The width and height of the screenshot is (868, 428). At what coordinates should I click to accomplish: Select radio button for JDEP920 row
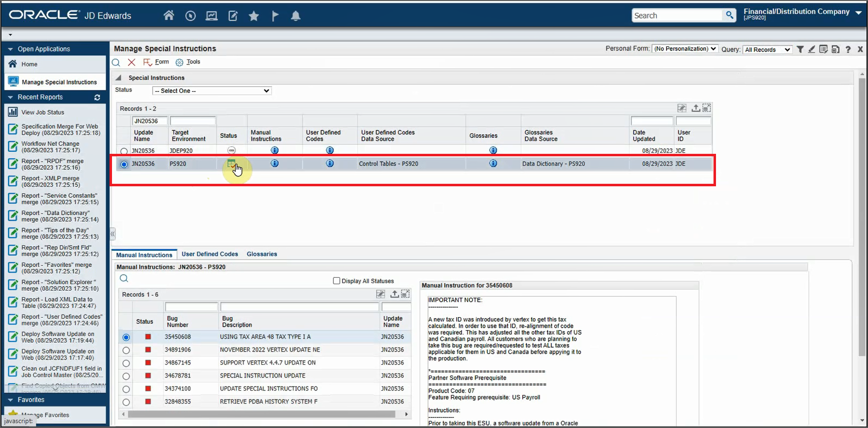(x=124, y=151)
